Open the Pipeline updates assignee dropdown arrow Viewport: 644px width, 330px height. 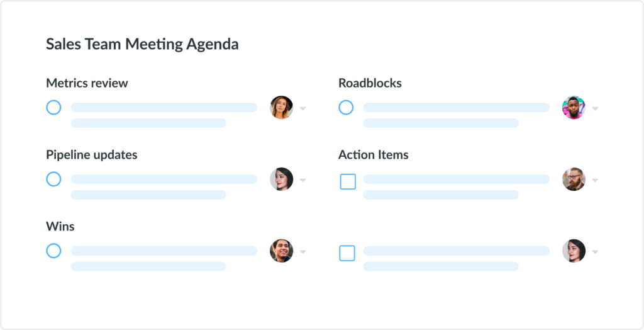point(303,180)
